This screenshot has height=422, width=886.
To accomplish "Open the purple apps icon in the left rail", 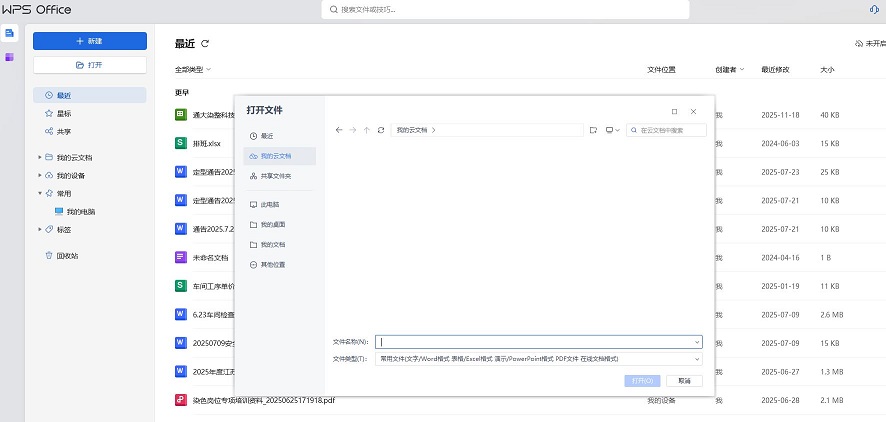I will (x=10, y=57).
